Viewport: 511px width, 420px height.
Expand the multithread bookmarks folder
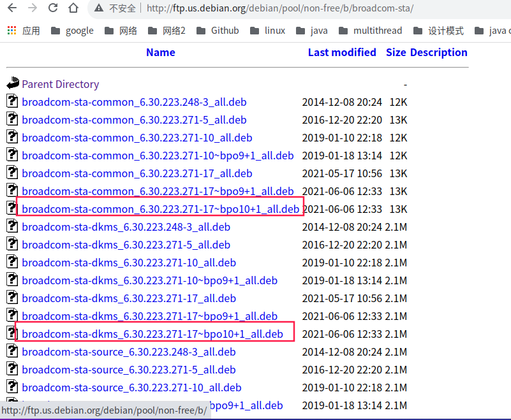(x=370, y=31)
